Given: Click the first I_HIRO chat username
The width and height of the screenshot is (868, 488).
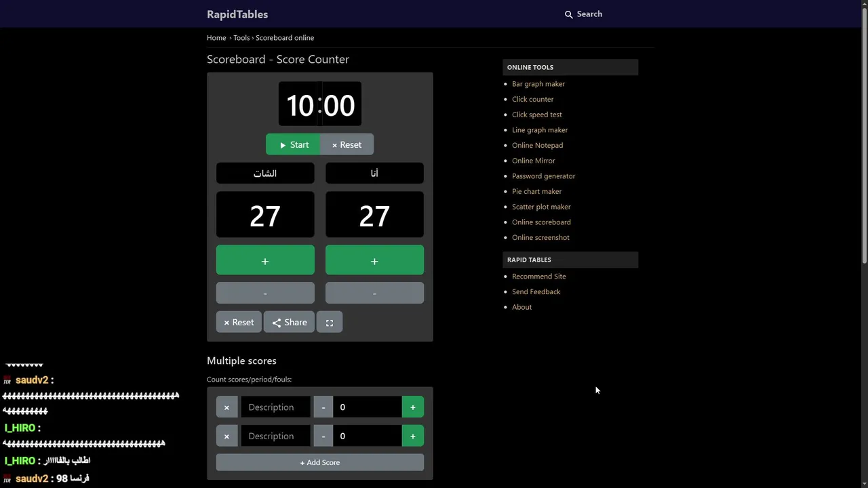Looking at the screenshot, I should [20, 428].
